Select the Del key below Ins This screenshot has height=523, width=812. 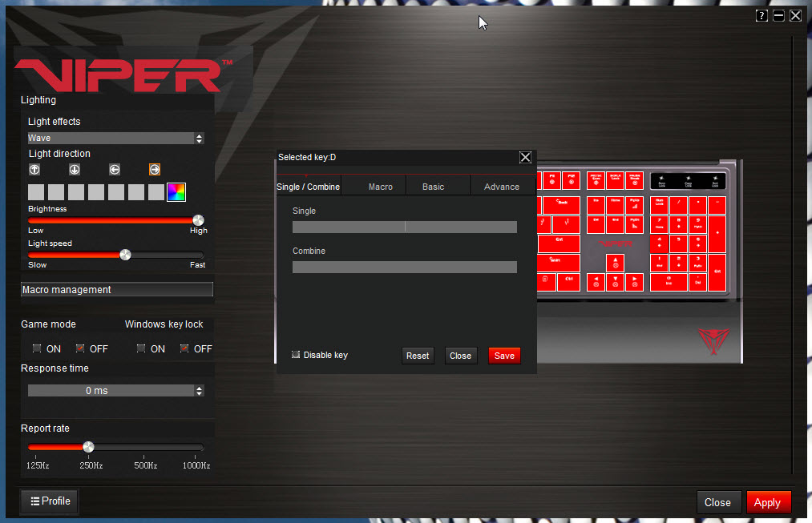pyautogui.click(x=596, y=224)
